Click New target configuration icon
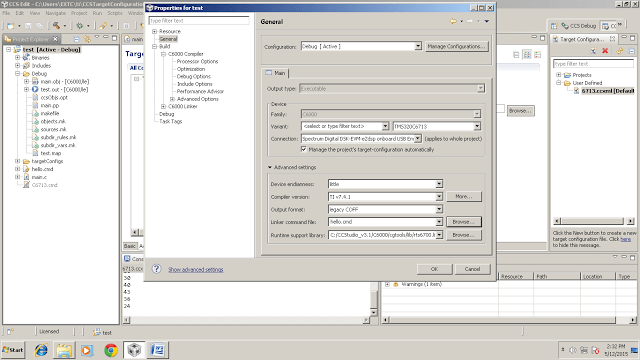Viewport: 640px width, 360px height. point(593,51)
